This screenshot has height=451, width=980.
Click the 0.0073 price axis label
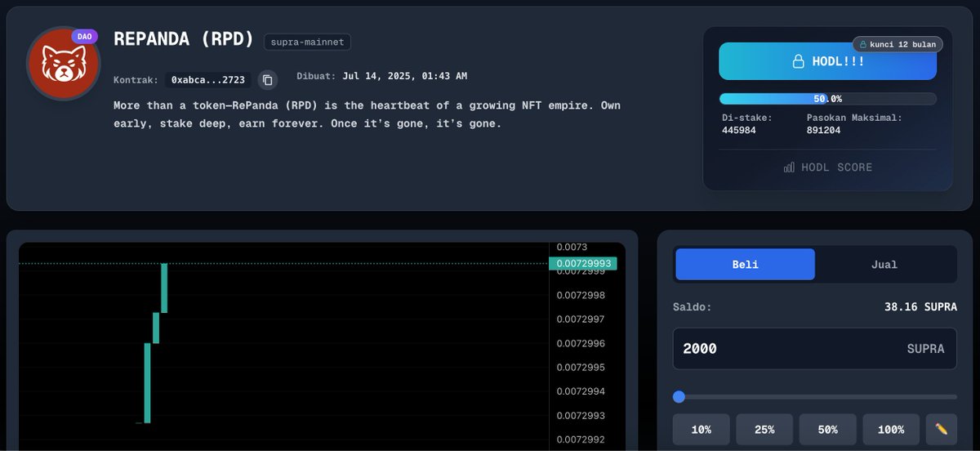click(x=572, y=247)
